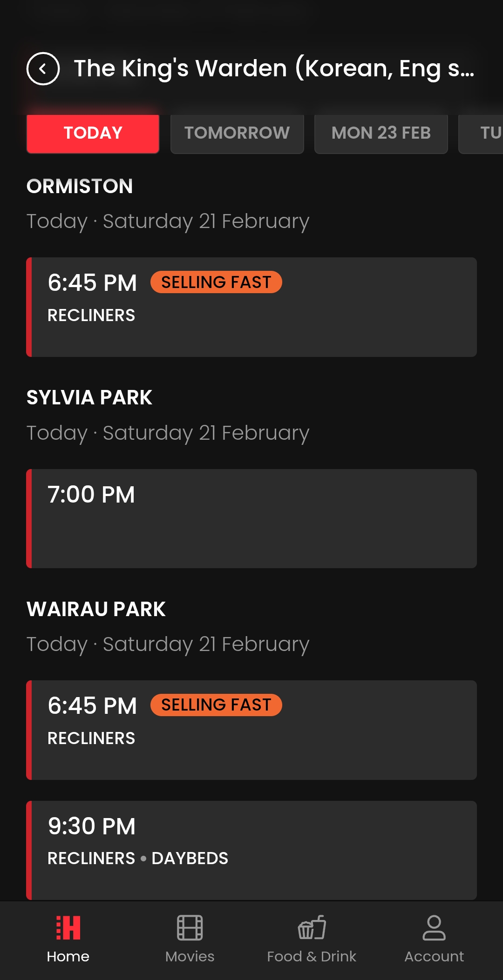The height and width of the screenshot is (980, 503).
Task: Select the partially visible TU date tab
Action: pos(484,133)
